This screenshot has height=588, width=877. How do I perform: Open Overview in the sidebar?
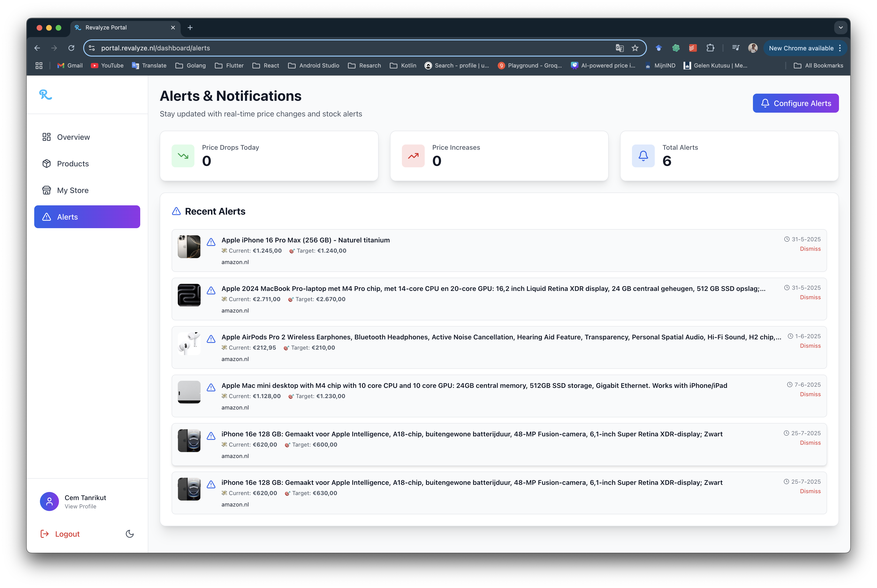87,137
